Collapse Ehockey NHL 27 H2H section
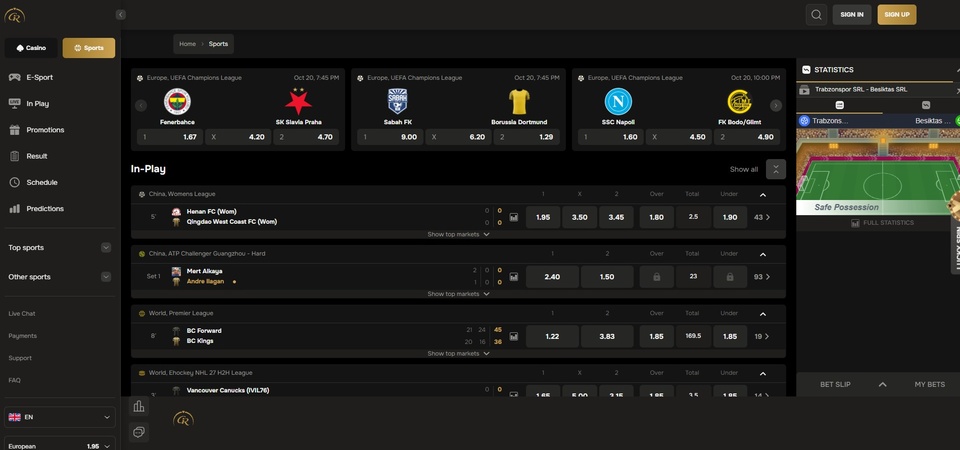The height and width of the screenshot is (450, 960). pyautogui.click(x=763, y=373)
